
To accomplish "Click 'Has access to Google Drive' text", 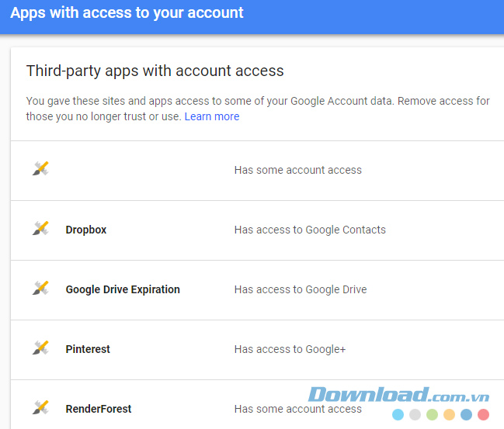I will click(x=301, y=289).
